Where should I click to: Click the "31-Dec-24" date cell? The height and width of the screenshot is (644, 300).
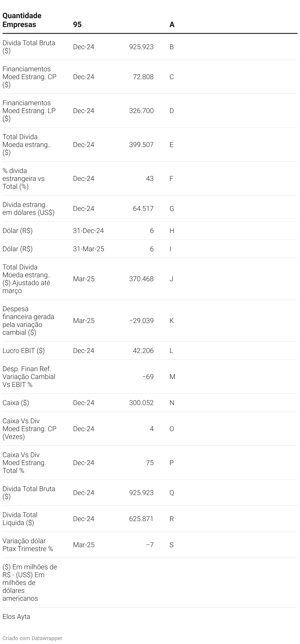(88, 231)
